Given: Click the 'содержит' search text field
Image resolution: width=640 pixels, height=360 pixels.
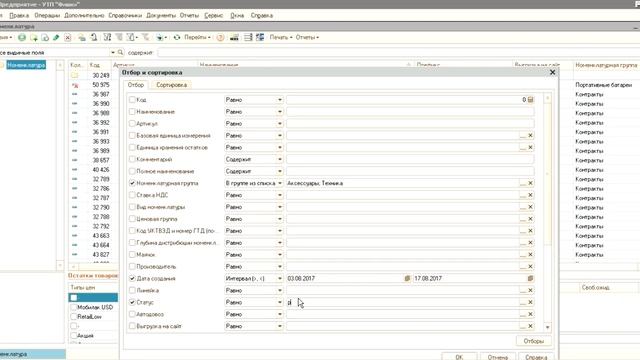Looking at the screenshot, I should [x=398, y=53].
